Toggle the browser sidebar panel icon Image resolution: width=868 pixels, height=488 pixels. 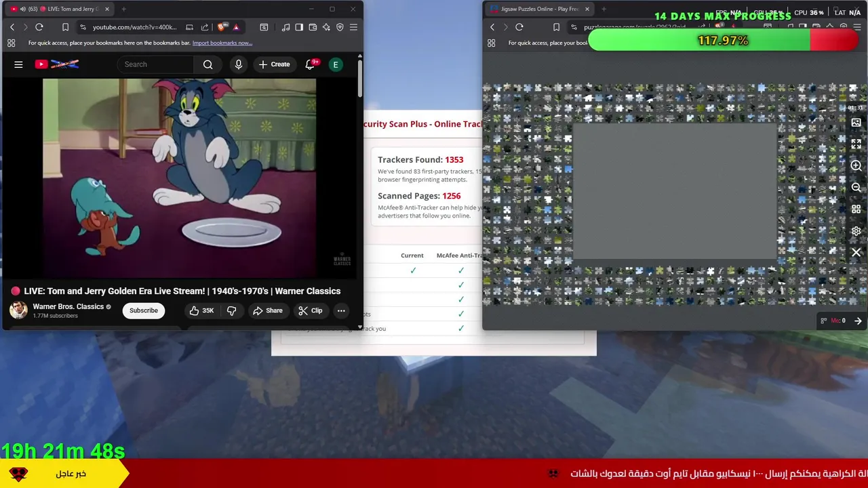click(x=299, y=27)
